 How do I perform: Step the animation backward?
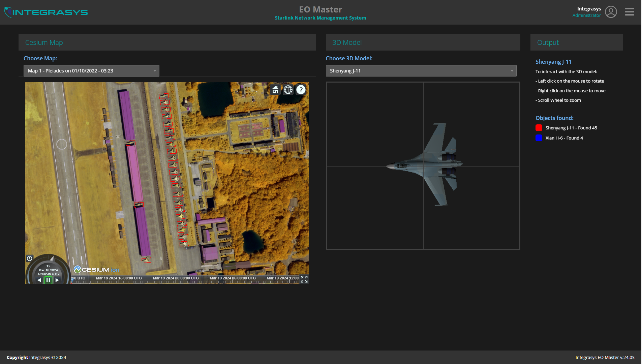(39, 280)
